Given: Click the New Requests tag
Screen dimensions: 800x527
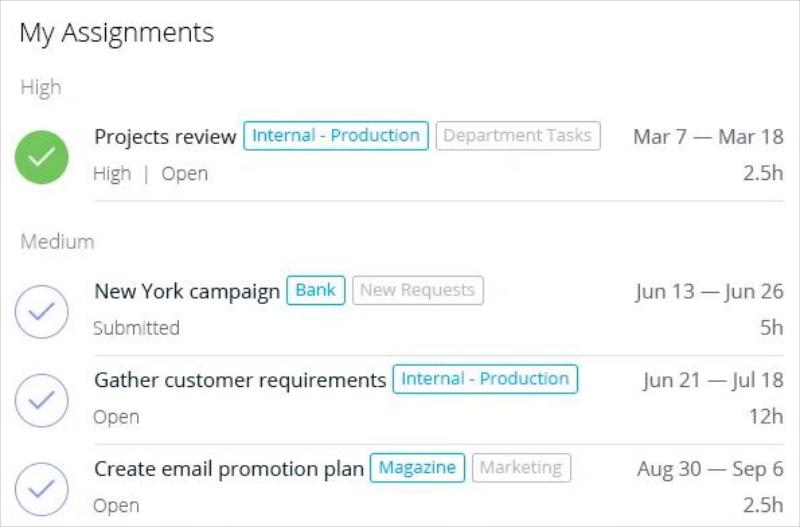Looking at the screenshot, I should [x=418, y=290].
